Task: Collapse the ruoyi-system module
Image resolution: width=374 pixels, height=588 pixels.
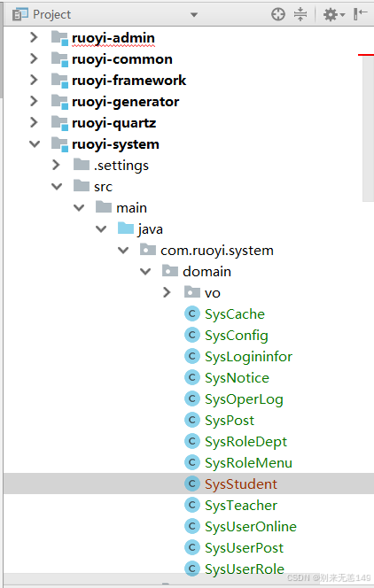Action: 35,144
